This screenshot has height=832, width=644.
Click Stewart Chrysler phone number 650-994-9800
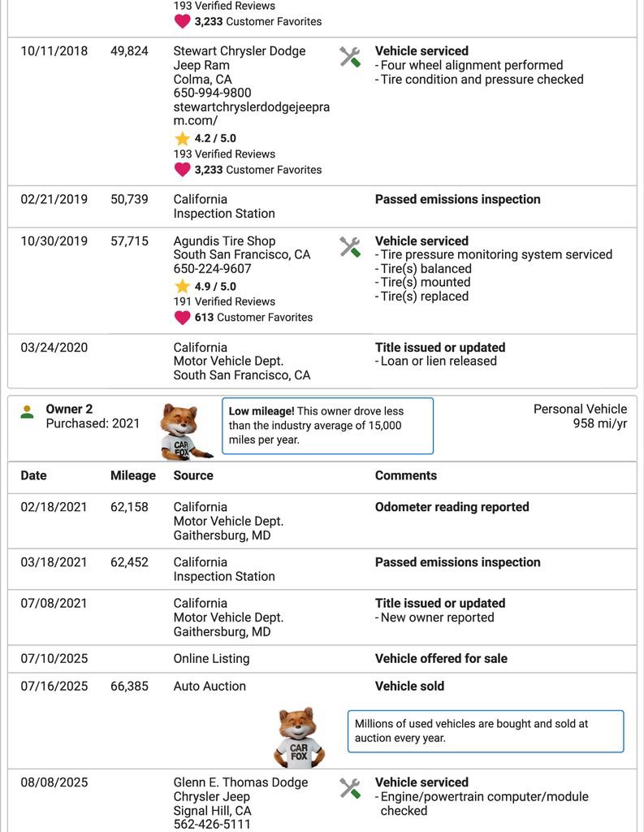coord(212,93)
